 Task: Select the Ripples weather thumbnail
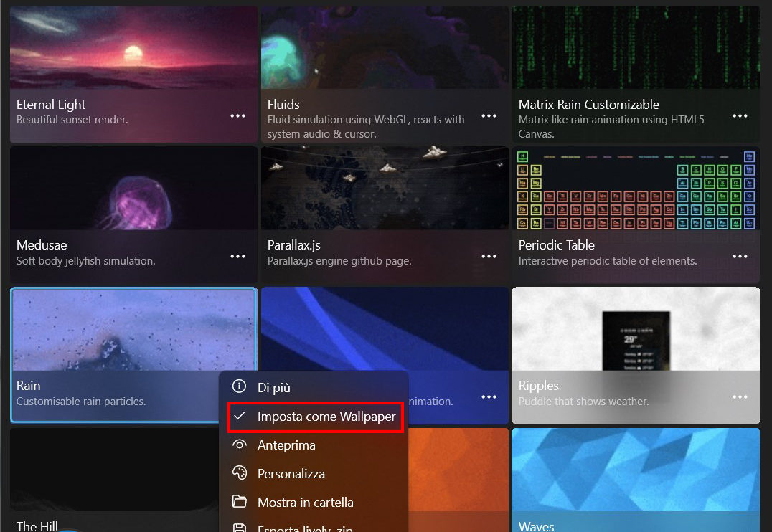click(x=636, y=329)
